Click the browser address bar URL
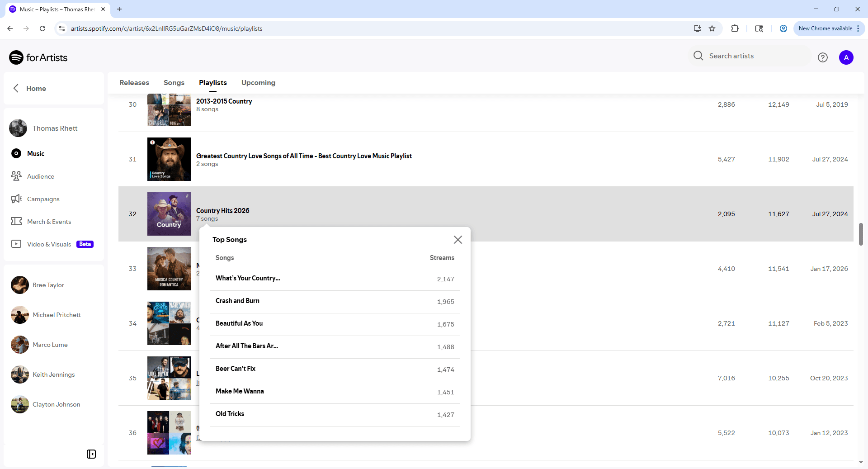868x469 pixels. 166,28
